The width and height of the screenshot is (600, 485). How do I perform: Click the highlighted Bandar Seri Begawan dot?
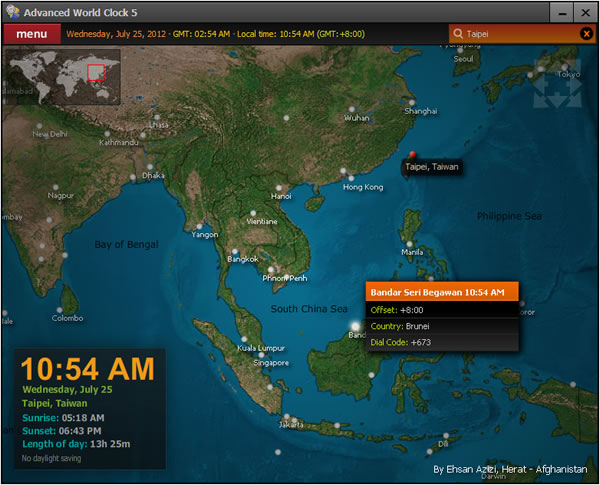click(355, 326)
